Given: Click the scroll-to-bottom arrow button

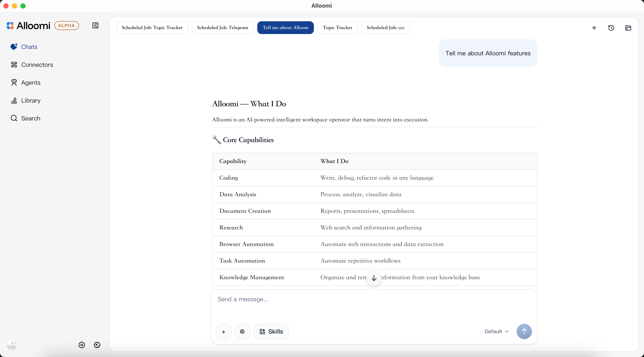Looking at the screenshot, I should [374, 278].
